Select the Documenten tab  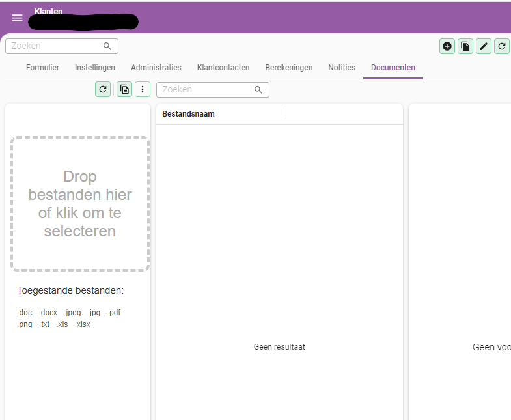click(393, 68)
